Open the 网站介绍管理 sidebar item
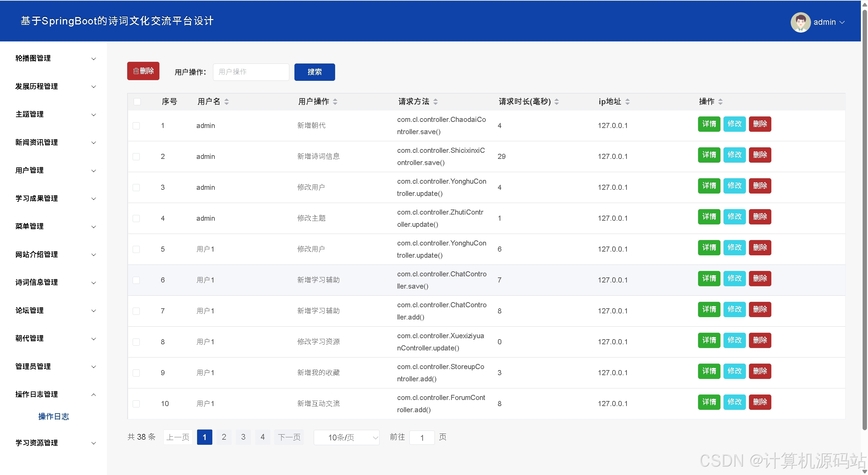This screenshot has width=868, height=475. tap(54, 255)
